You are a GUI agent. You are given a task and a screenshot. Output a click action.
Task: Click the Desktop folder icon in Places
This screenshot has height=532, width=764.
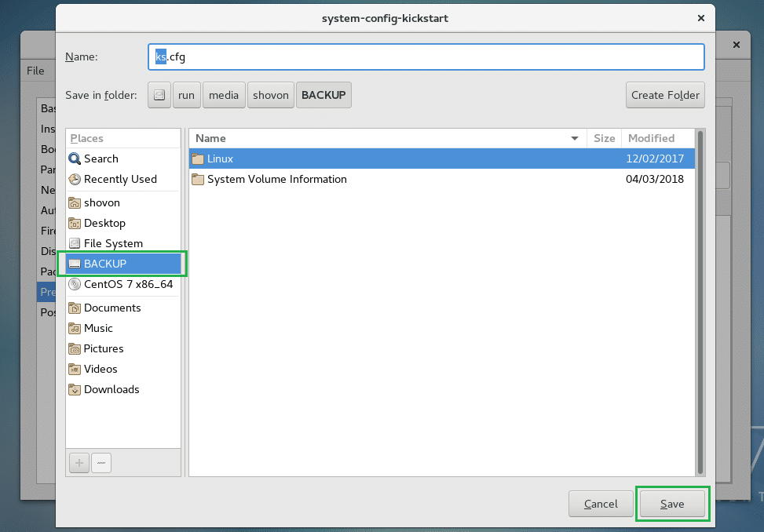click(x=75, y=223)
